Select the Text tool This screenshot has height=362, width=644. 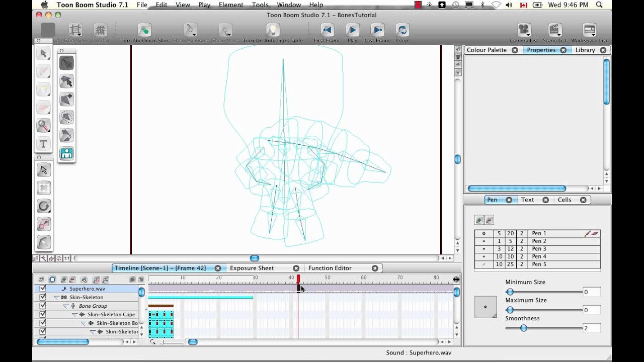pos(43,144)
